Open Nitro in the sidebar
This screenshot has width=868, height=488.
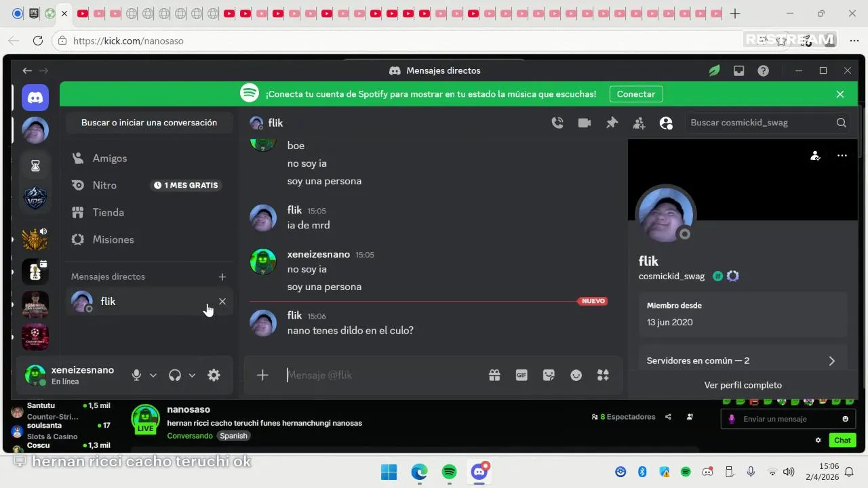pos(149,185)
